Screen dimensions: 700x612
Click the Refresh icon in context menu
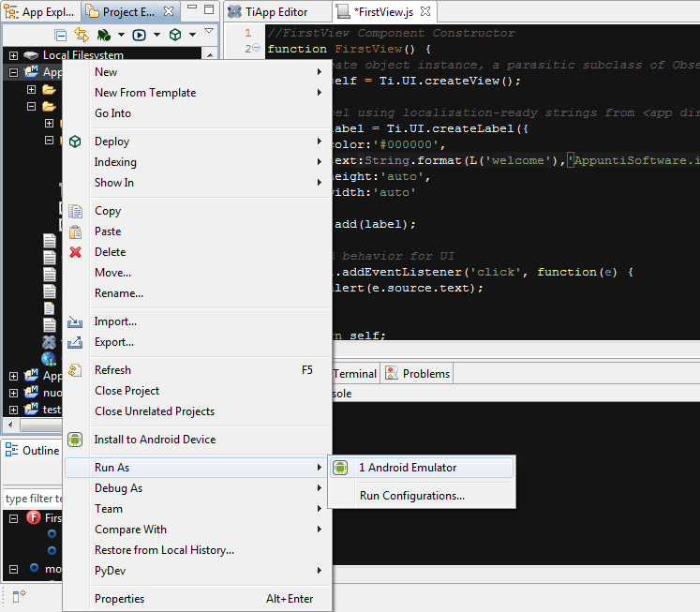tap(75, 370)
